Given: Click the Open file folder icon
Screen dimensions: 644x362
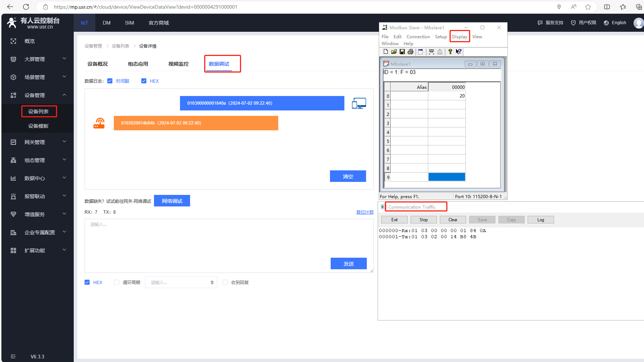Looking at the screenshot, I should coord(394,52).
